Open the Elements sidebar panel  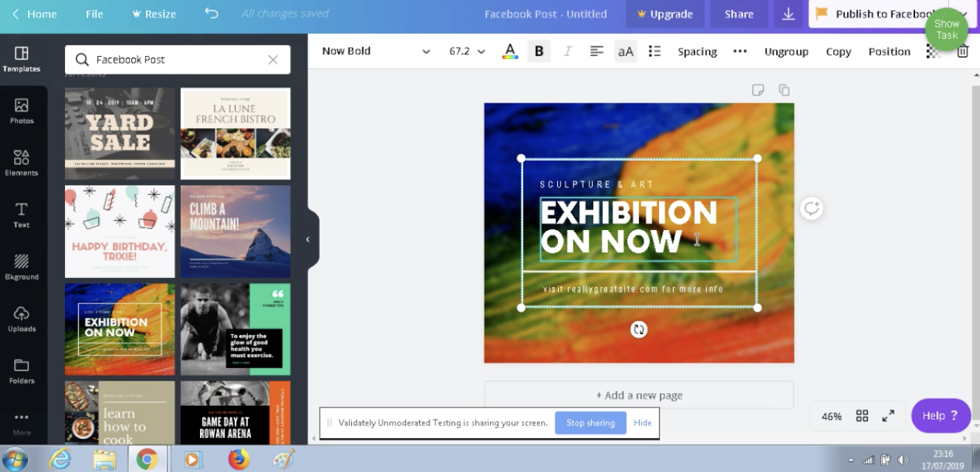tap(21, 162)
